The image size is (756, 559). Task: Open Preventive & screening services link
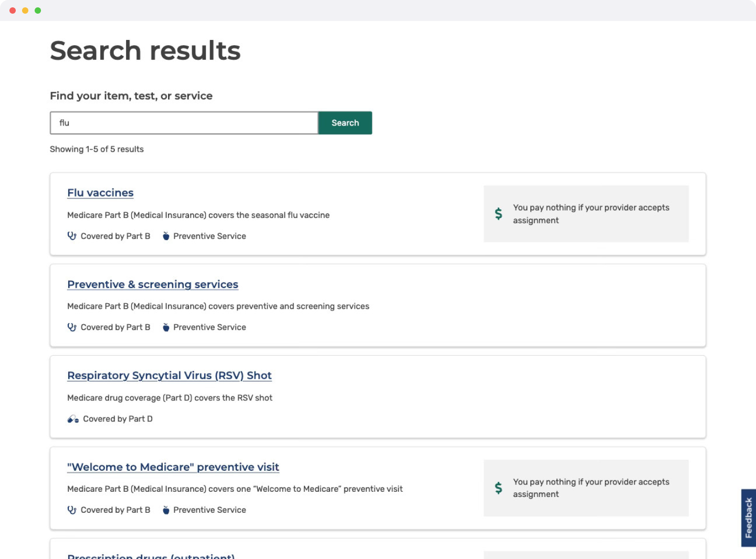tap(153, 284)
